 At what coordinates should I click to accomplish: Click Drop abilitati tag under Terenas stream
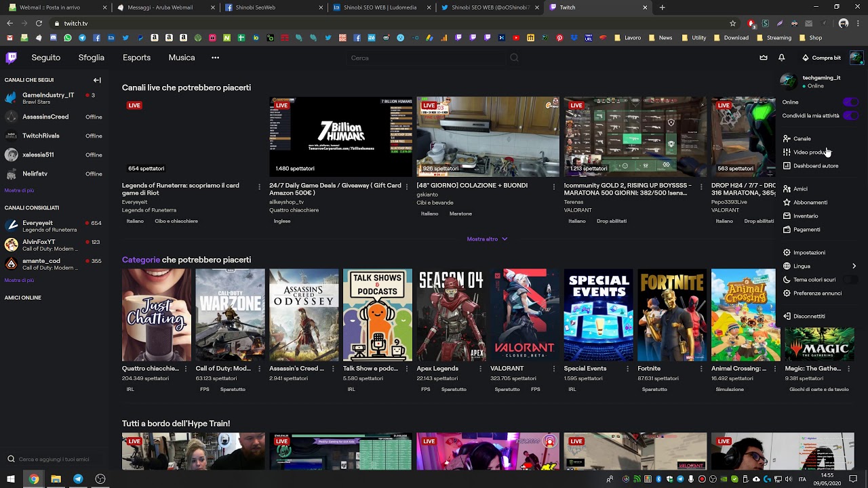coord(612,221)
